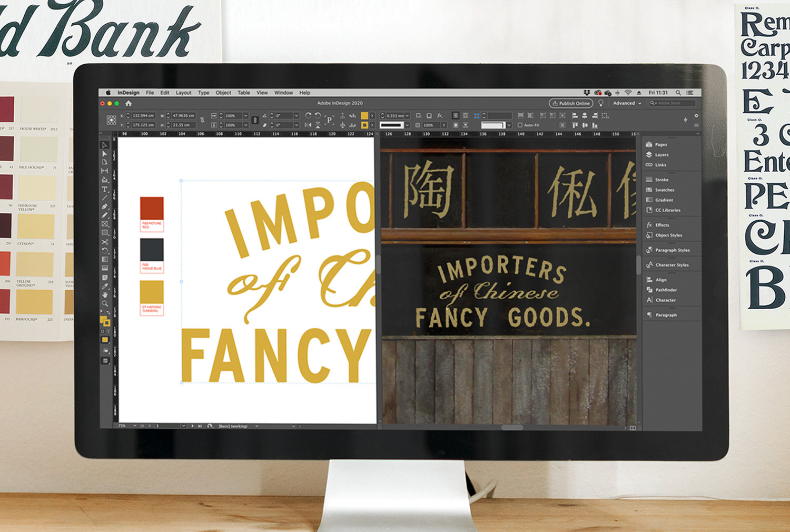Select the Type tool
This screenshot has height=532, width=790.
(x=105, y=189)
